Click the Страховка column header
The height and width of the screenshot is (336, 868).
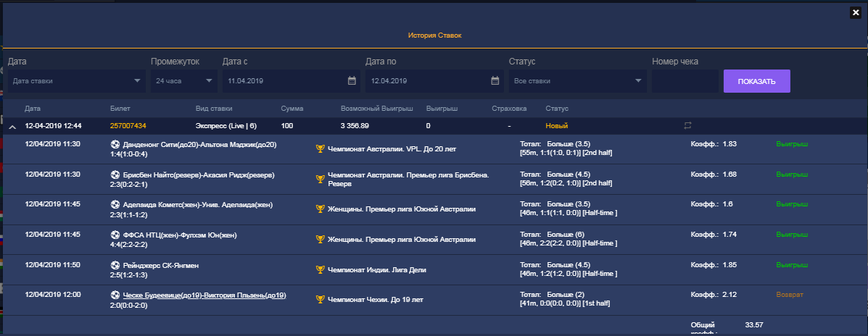pos(509,109)
